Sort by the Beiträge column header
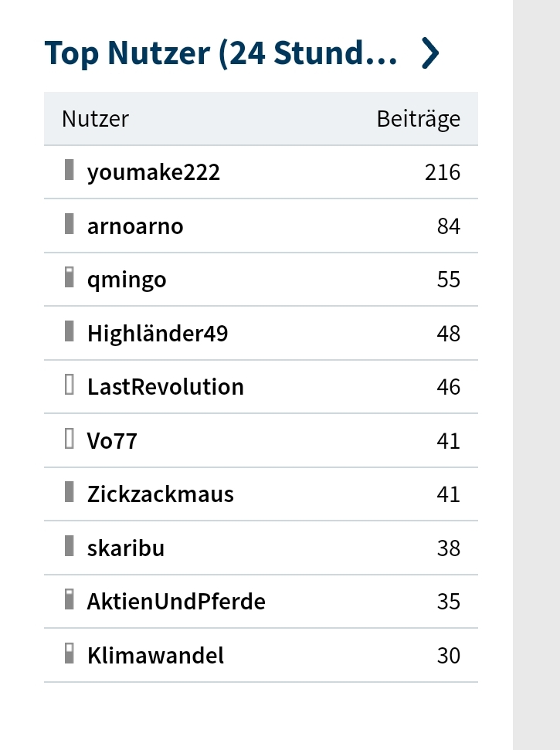560x750 pixels. point(419,118)
